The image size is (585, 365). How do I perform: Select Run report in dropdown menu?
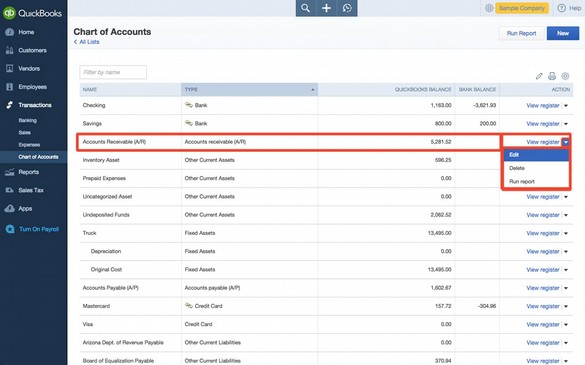tap(536, 181)
